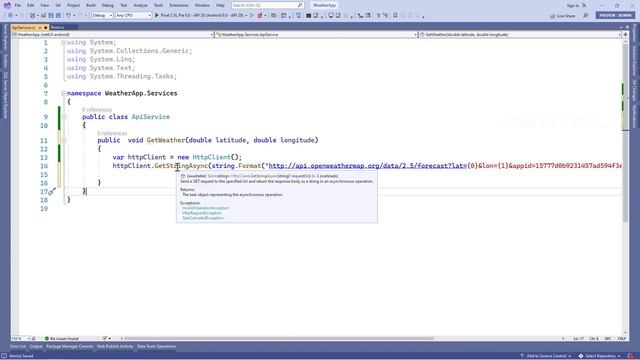Click the green Start debugging play icon
The width and height of the screenshot is (640, 360).
(x=157, y=16)
